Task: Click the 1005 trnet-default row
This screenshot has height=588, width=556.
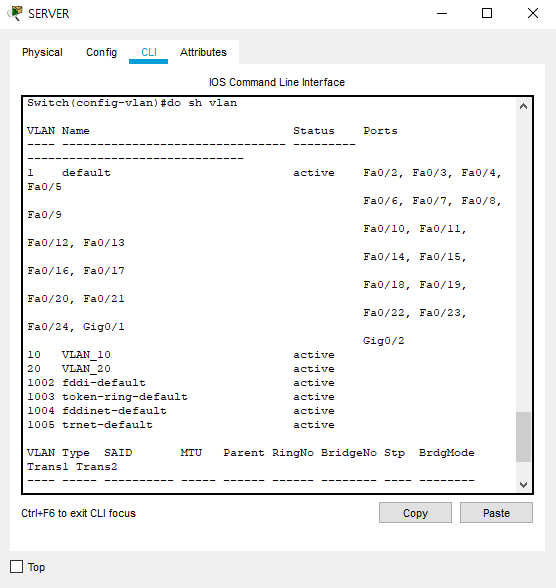Action: (x=181, y=425)
